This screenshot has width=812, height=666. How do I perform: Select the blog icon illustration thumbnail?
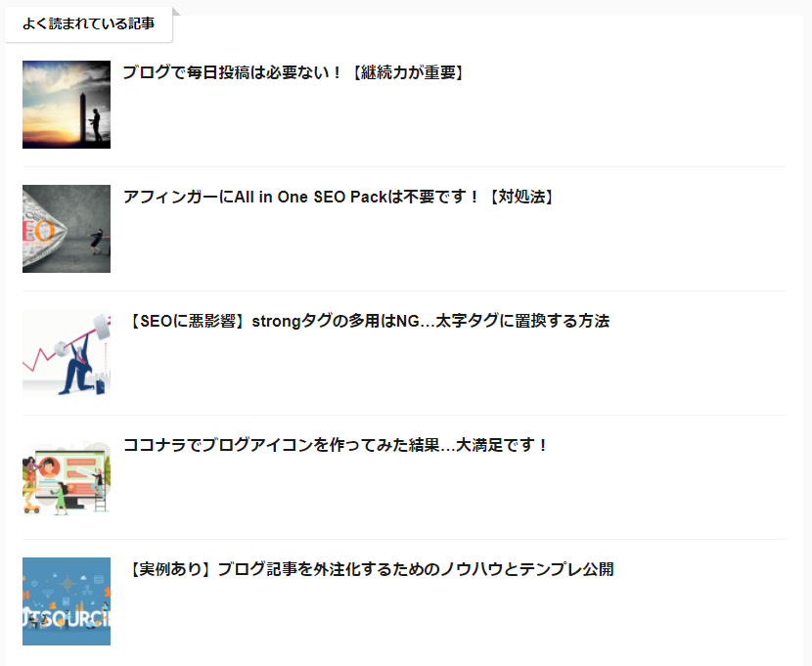[x=67, y=477]
